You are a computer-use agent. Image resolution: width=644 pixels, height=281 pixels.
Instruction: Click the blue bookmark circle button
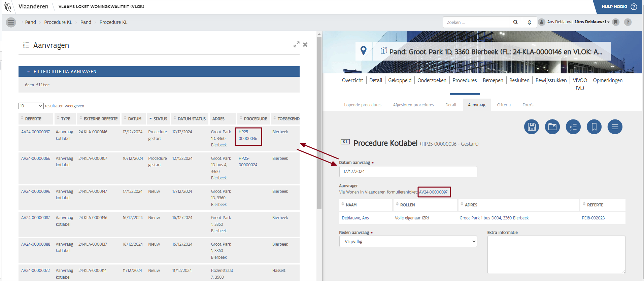594,127
